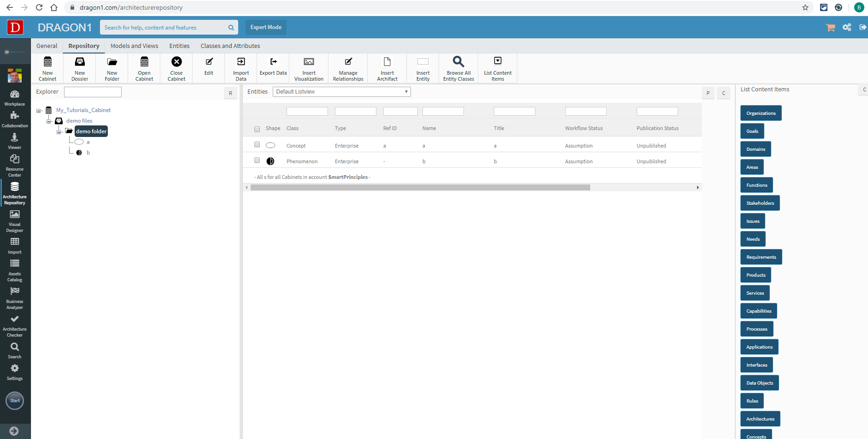
Task: Click the horizontal scrollbar under the entities table
Action: (420, 188)
